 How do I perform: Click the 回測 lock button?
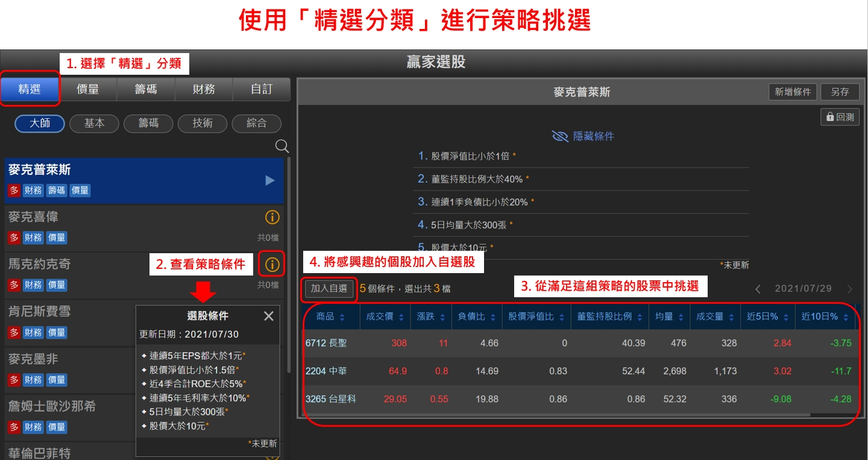tap(840, 117)
